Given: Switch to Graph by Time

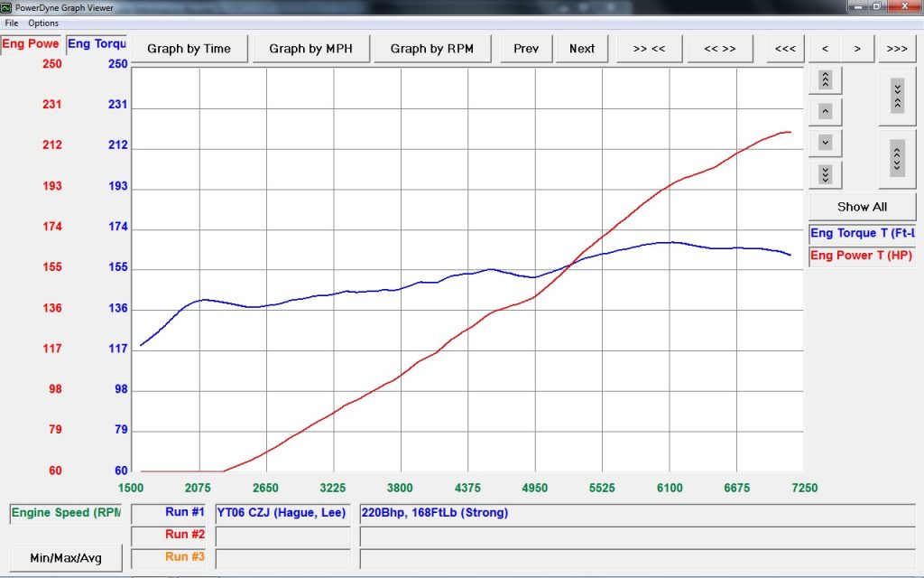Looking at the screenshot, I should pyautogui.click(x=189, y=49).
